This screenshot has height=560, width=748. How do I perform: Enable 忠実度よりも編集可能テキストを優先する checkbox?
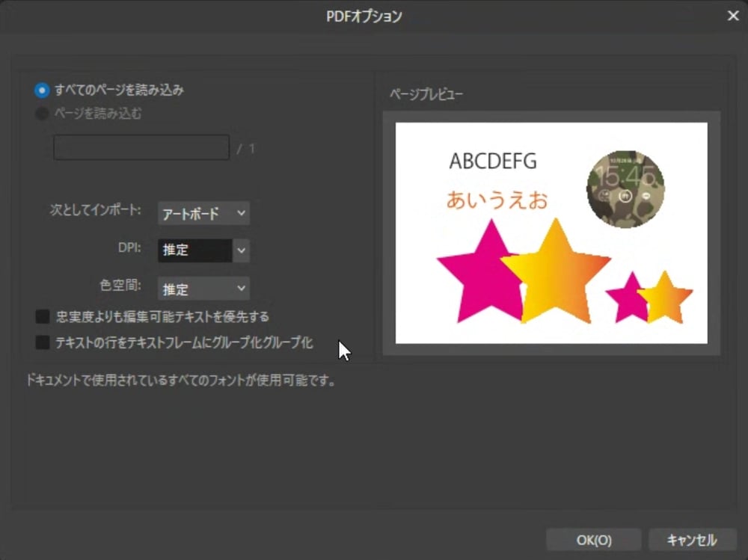tap(43, 316)
